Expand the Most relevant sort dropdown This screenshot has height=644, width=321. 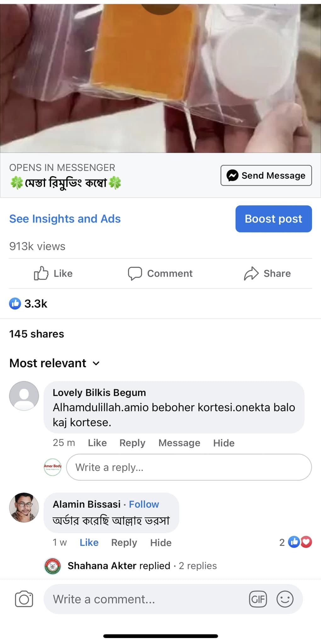[x=54, y=363]
